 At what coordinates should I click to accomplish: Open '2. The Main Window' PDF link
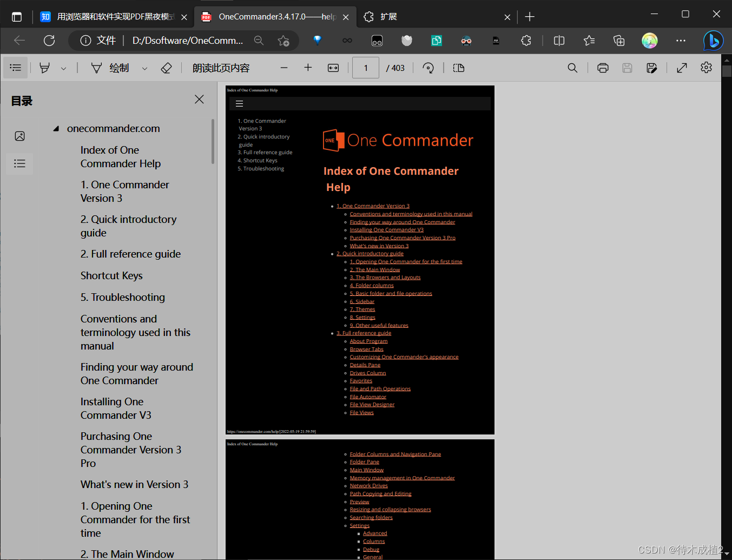pos(375,270)
